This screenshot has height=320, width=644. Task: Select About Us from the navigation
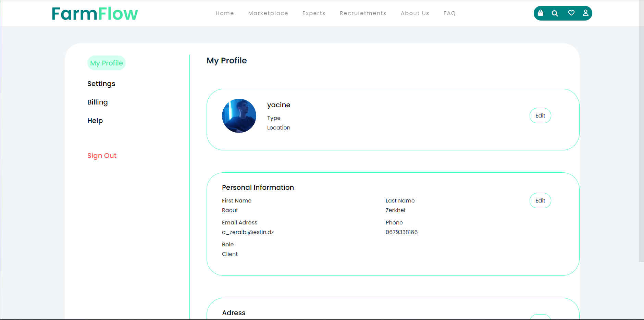pyautogui.click(x=415, y=13)
